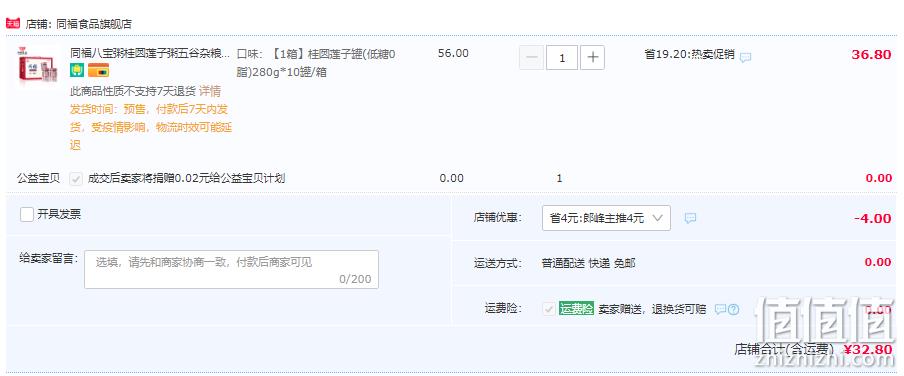Decrease quantity with the minus button

(x=532, y=58)
